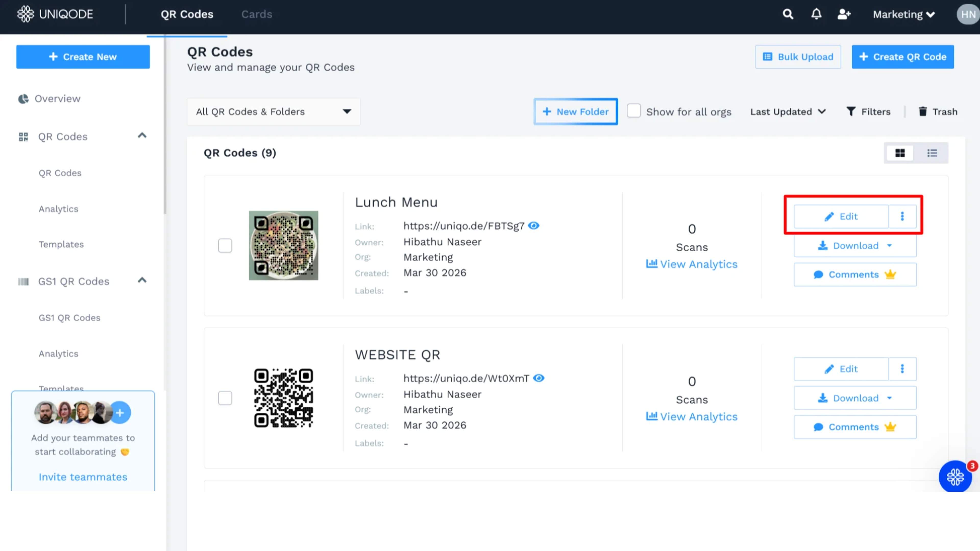
Task: Open the Uniqode help chat bubble
Action: pyautogui.click(x=955, y=477)
